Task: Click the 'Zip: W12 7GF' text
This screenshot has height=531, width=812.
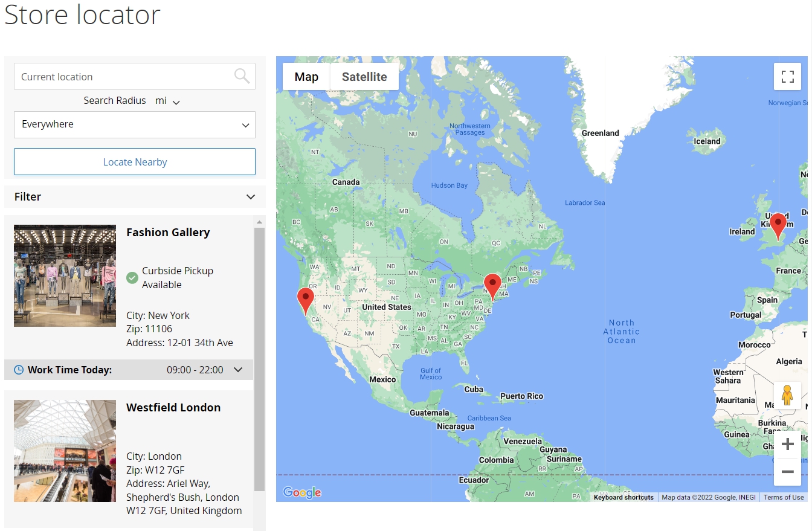Action: click(x=155, y=470)
